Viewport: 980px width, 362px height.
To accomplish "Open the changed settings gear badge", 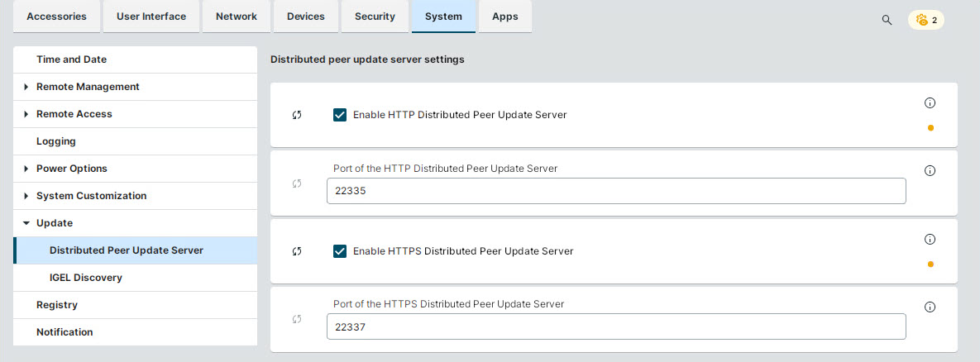I will 926,20.
